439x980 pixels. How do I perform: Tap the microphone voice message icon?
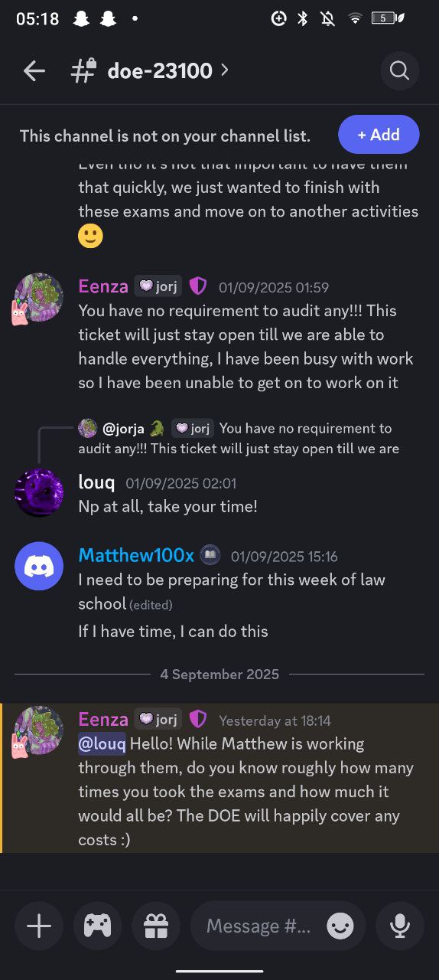(x=399, y=926)
